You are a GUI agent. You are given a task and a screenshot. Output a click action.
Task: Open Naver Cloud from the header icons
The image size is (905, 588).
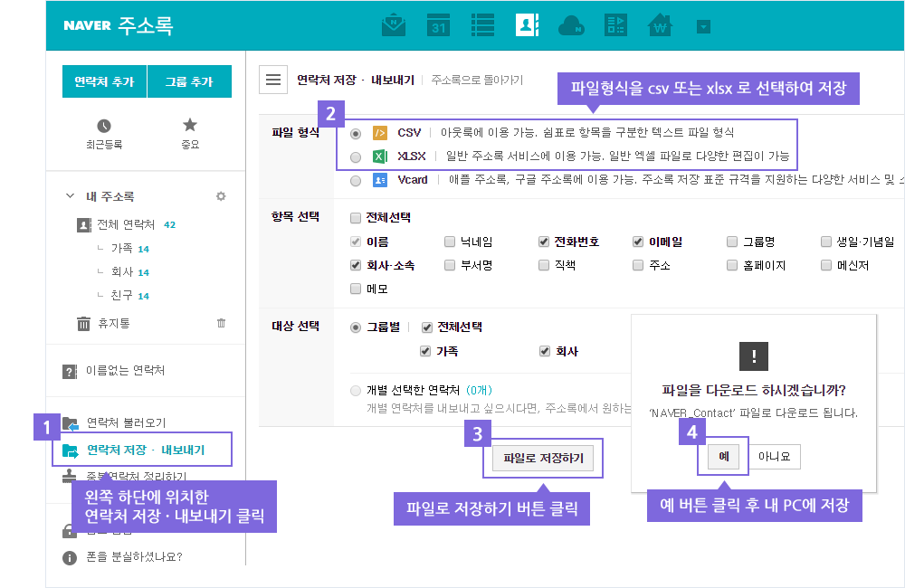(x=571, y=26)
